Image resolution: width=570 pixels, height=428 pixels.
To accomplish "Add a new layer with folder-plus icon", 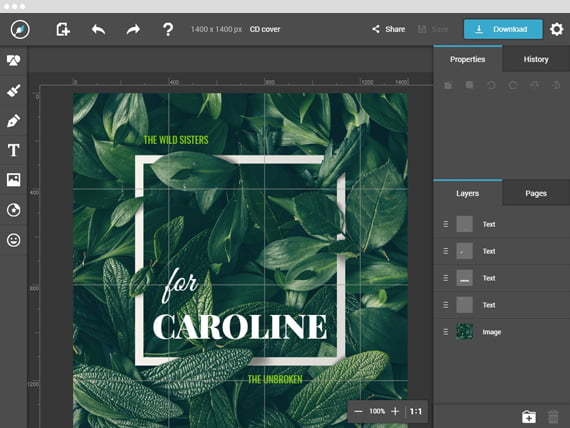I will (x=529, y=417).
